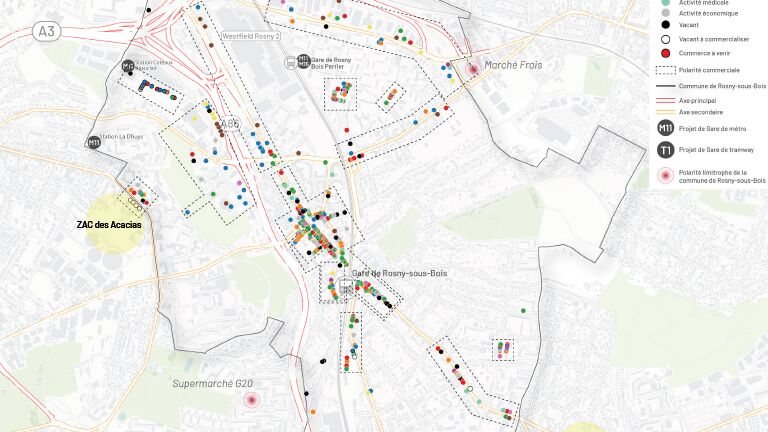Click the red Axe principal legend line
The height and width of the screenshot is (432, 768).
pos(665,100)
